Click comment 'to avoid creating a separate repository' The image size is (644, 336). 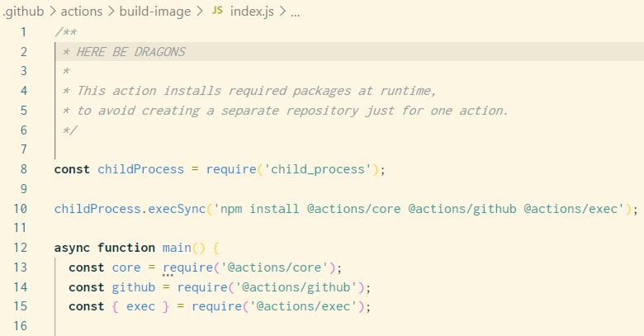pos(219,111)
